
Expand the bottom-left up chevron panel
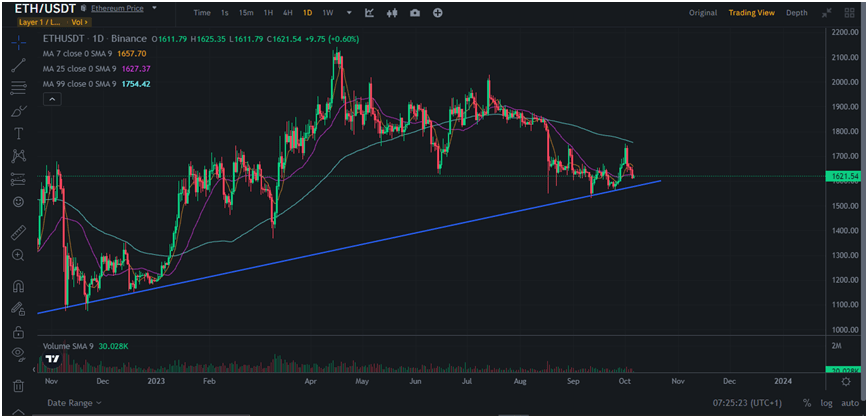19,412
